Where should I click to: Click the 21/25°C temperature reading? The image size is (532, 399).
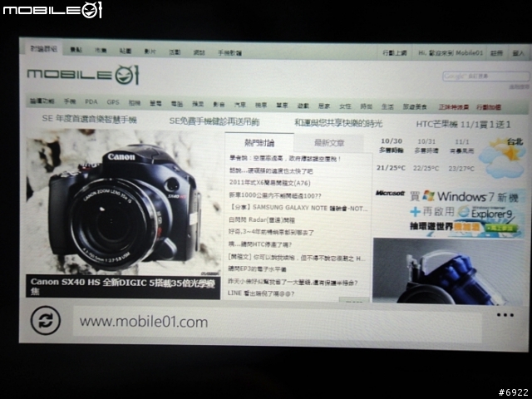pyautogui.click(x=391, y=168)
